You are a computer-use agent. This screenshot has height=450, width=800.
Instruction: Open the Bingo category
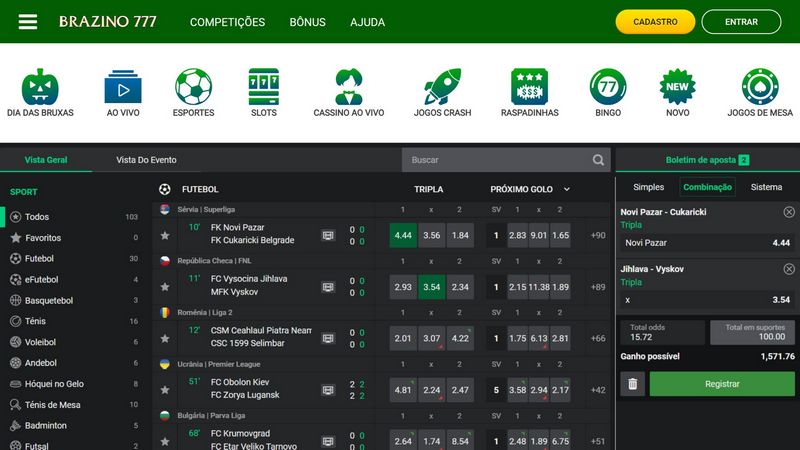[608, 92]
